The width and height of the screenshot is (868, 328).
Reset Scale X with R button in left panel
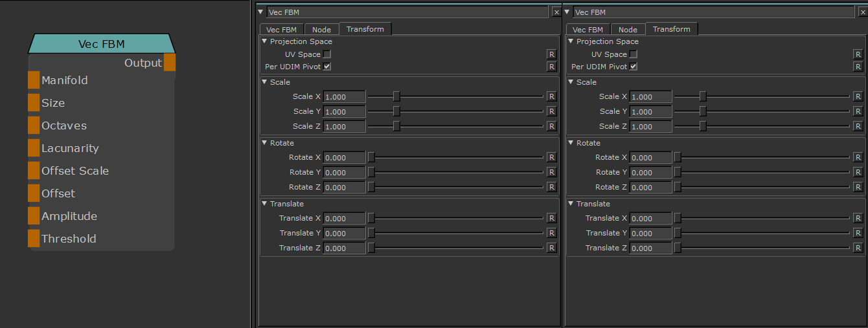[551, 96]
